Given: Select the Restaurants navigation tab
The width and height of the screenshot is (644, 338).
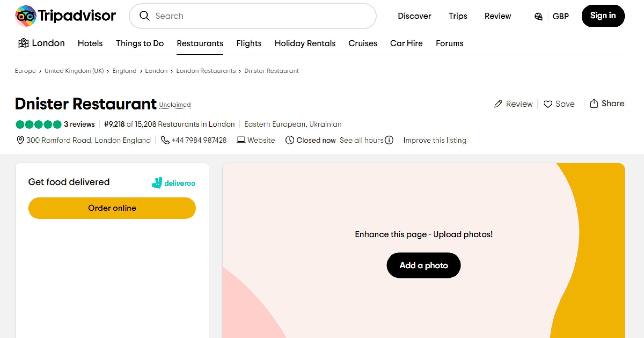Looking at the screenshot, I should tap(200, 43).
